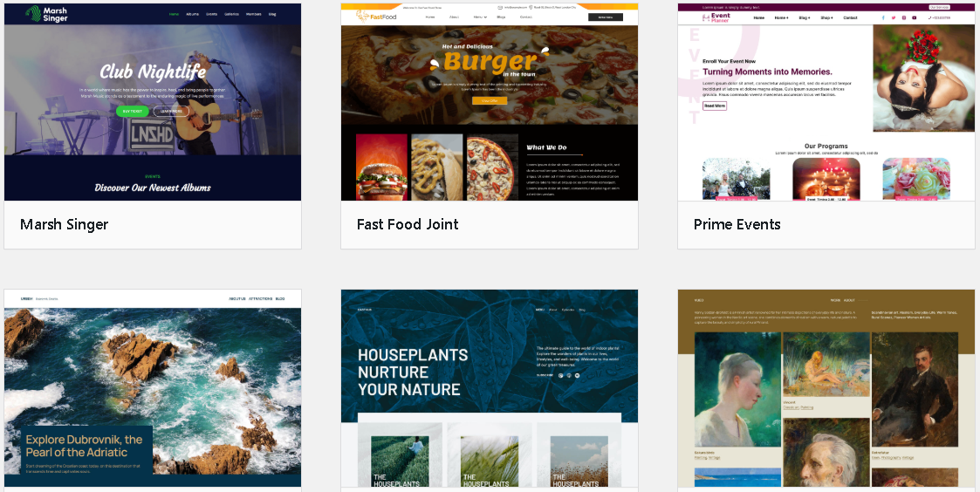Click the orange View Offer button
Viewport: 980px width, 492px height.
pyautogui.click(x=490, y=100)
